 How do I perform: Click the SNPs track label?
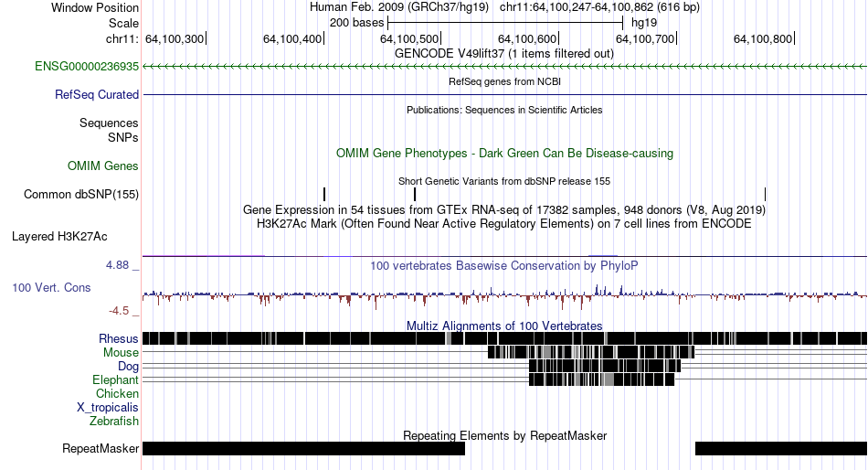click(123, 137)
